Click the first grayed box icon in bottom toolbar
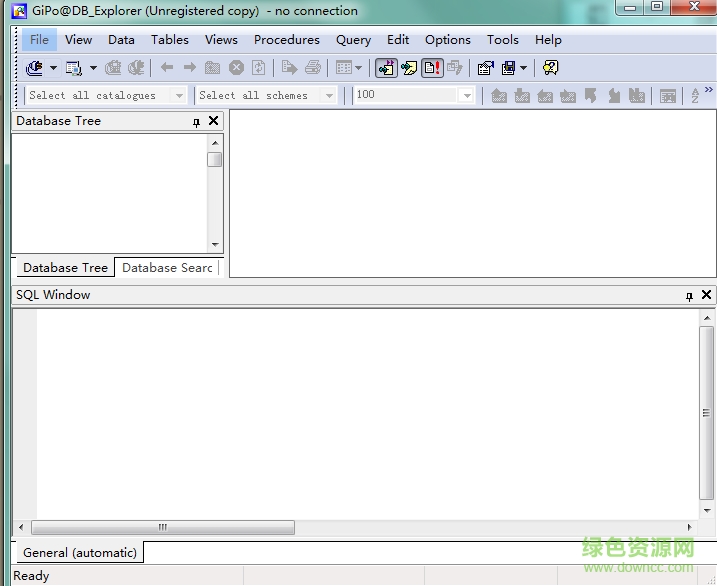 (x=499, y=96)
